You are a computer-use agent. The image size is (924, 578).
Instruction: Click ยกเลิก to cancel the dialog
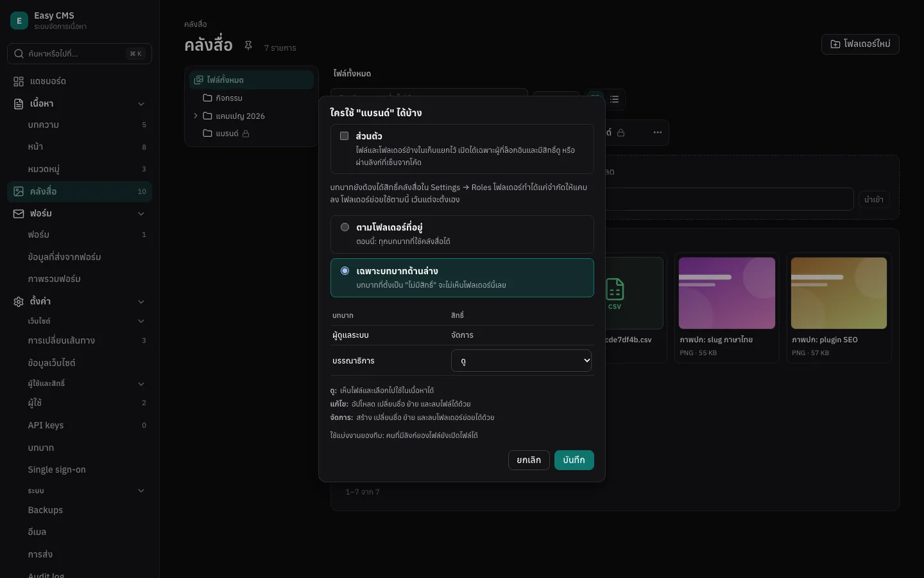(x=529, y=460)
